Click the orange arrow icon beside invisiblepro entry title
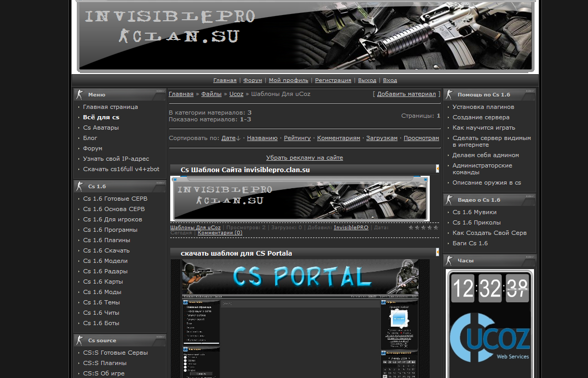The width and height of the screenshot is (588, 378). tap(437, 169)
